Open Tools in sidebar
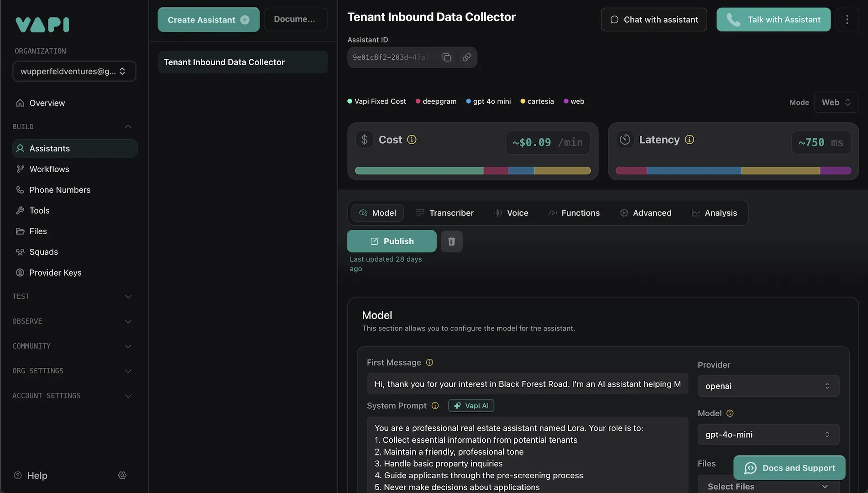Image resolution: width=868 pixels, height=493 pixels. point(75,210)
